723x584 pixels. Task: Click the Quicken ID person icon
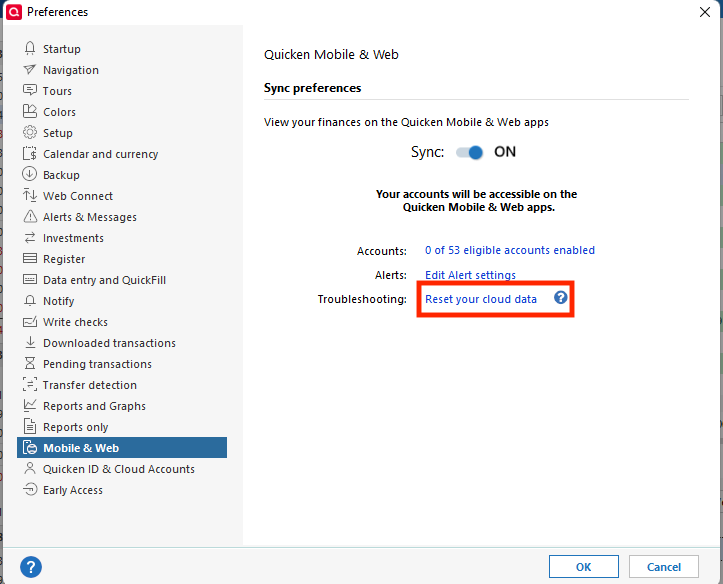point(30,468)
